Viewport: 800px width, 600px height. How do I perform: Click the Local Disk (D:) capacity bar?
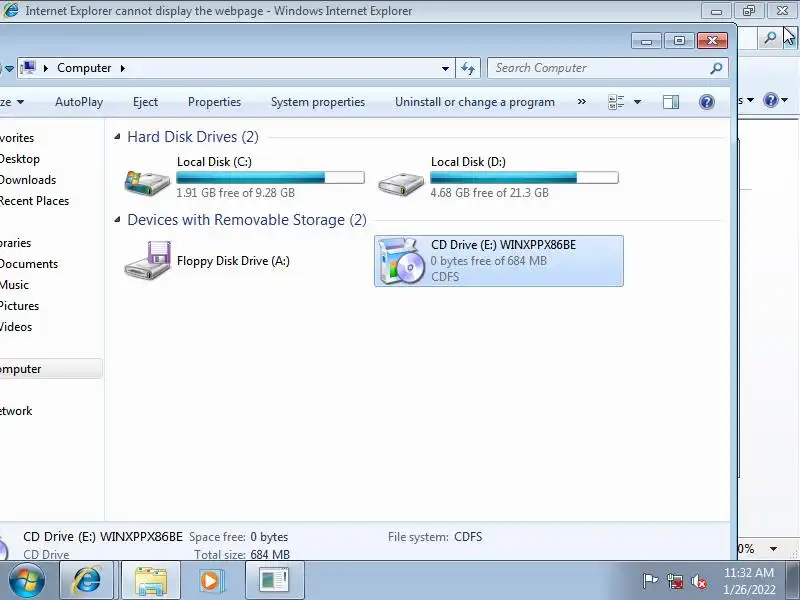(524, 178)
